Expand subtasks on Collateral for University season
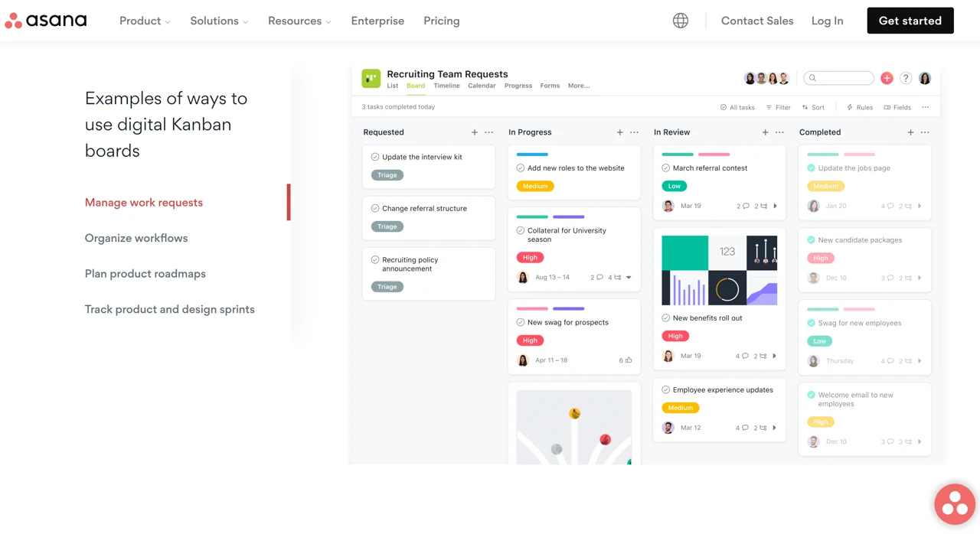 coord(629,278)
